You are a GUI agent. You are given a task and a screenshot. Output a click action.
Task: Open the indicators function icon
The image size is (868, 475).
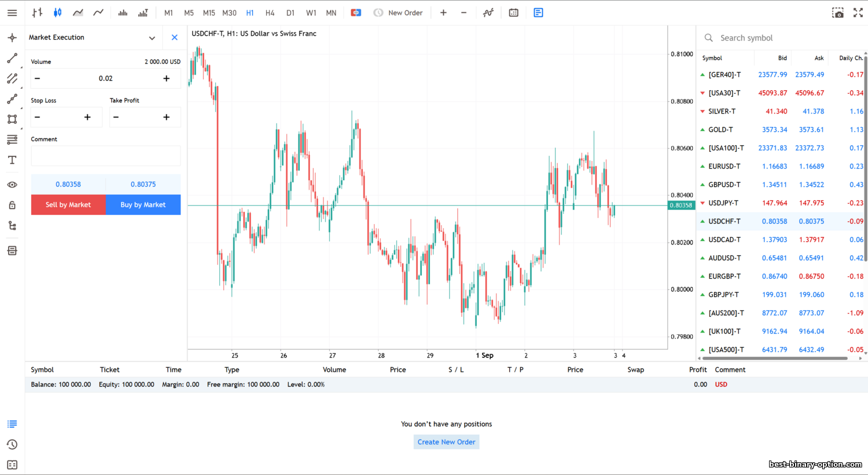pyautogui.click(x=488, y=13)
